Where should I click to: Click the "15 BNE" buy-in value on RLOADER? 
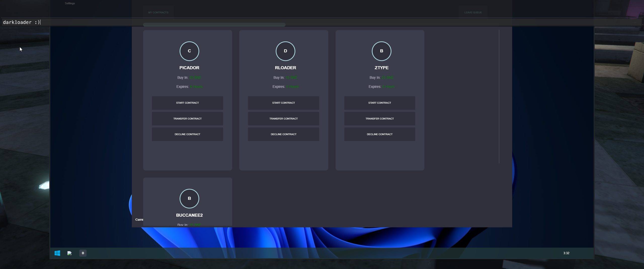click(x=291, y=78)
